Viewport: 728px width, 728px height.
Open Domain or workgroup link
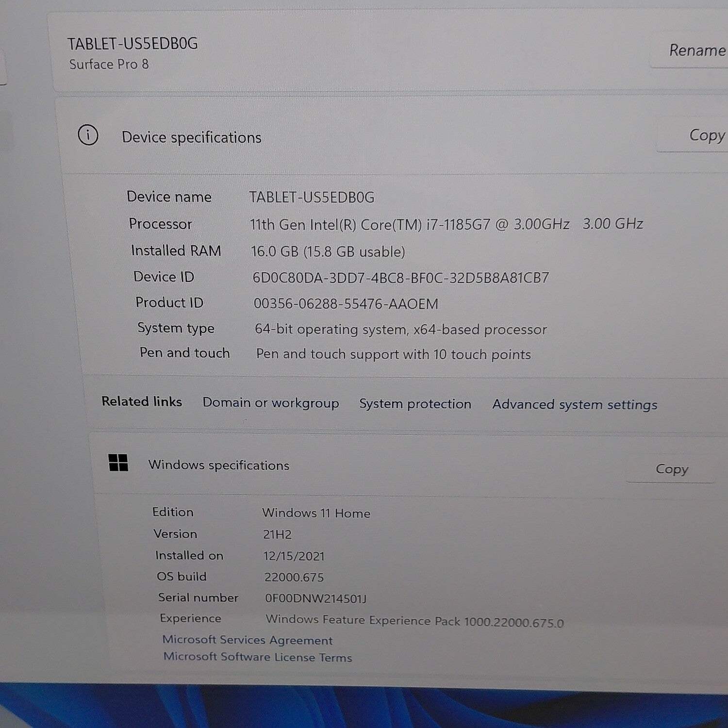pyautogui.click(x=271, y=403)
